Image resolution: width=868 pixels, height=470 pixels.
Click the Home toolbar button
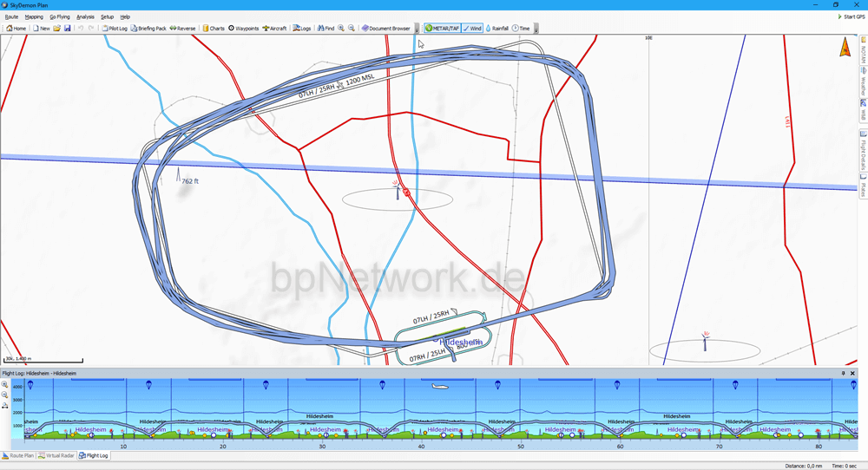coord(16,29)
